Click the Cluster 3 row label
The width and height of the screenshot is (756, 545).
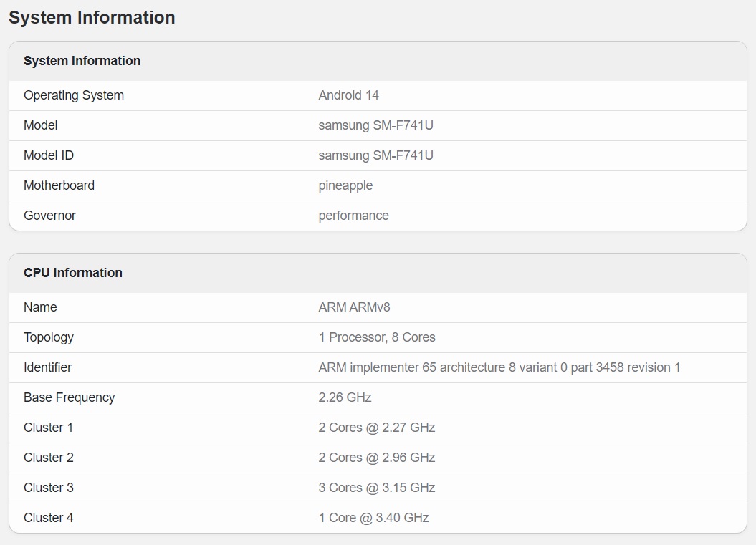pos(49,488)
